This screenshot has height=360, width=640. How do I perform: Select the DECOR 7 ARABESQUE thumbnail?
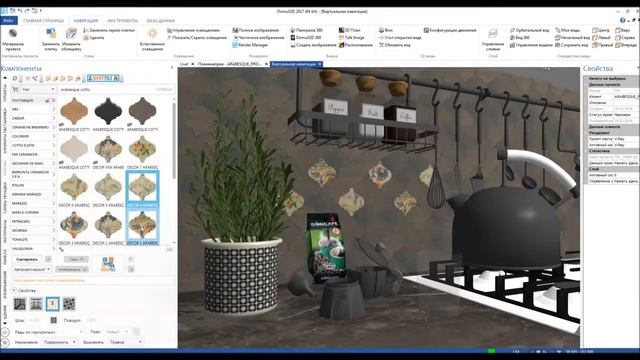tap(142, 149)
